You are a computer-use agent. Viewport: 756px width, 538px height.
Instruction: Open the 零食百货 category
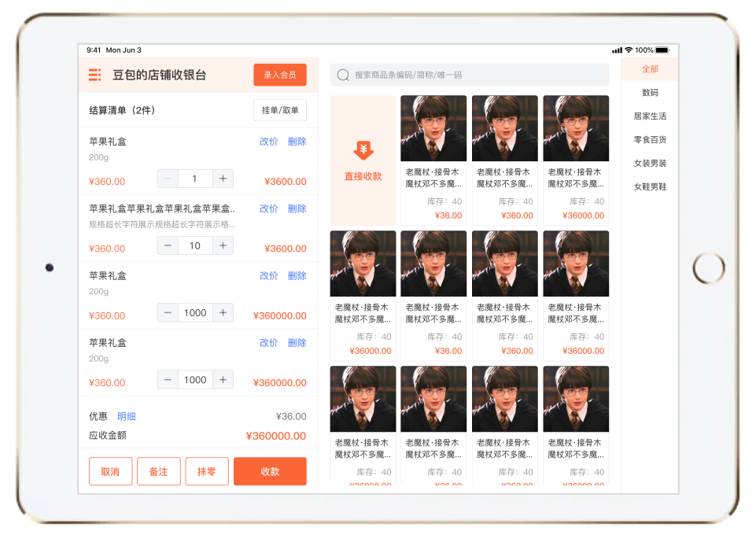(x=649, y=140)
